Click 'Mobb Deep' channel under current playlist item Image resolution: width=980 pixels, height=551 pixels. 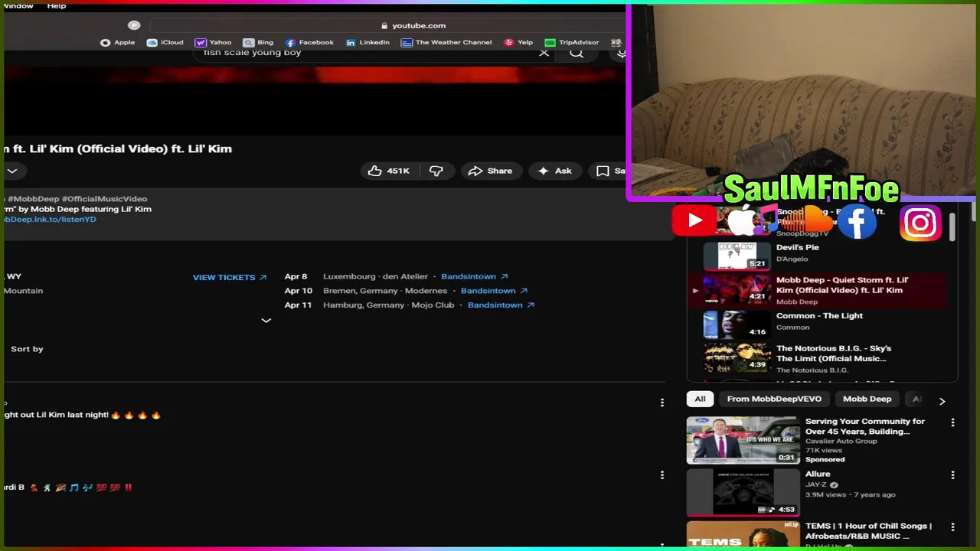pos(797,302)
